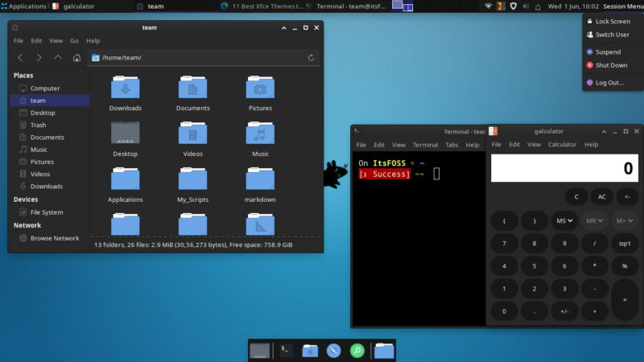Open the M+ memory add dropdown
Viewport: 644px width, 362px height.
625,220
